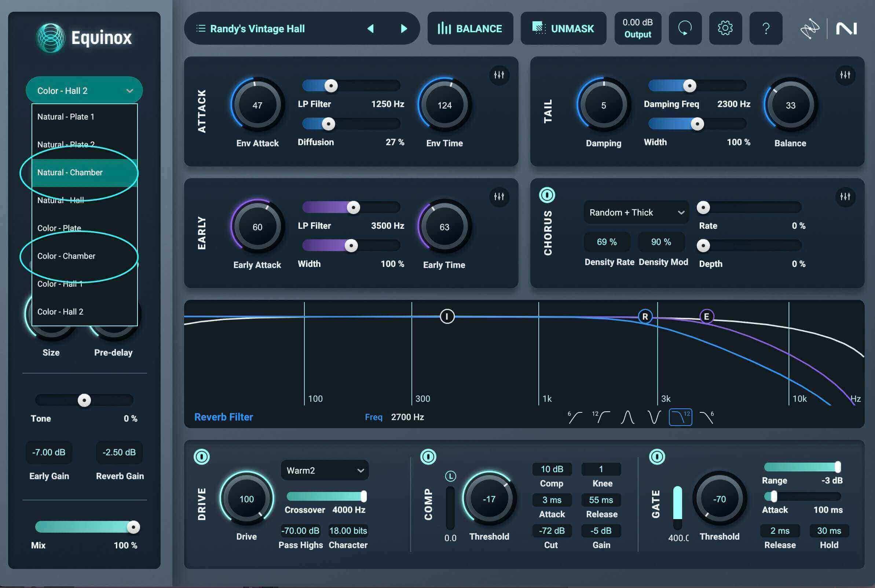The image size is (875, 588).
Task: Click the reset loop icon button
Action: [685, 28]
